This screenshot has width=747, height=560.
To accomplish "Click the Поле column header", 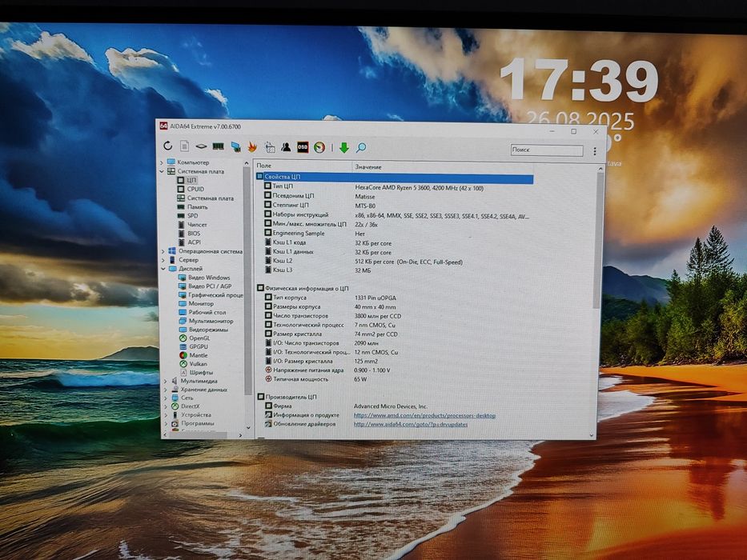I will (303, 166).
